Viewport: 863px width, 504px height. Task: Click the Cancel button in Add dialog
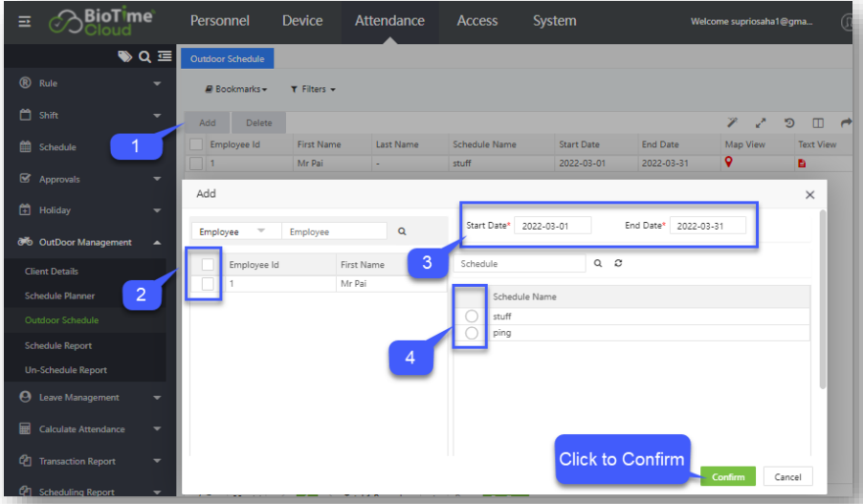[x=787, y=476]
